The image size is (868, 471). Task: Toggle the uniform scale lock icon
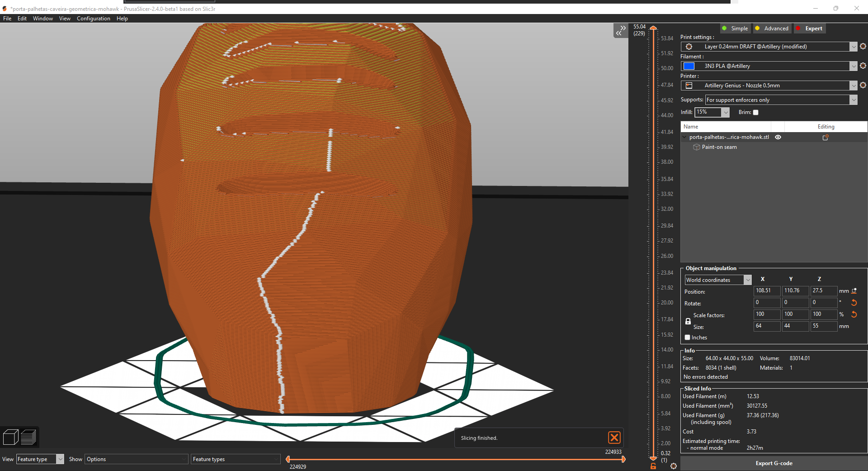point(688,321)
